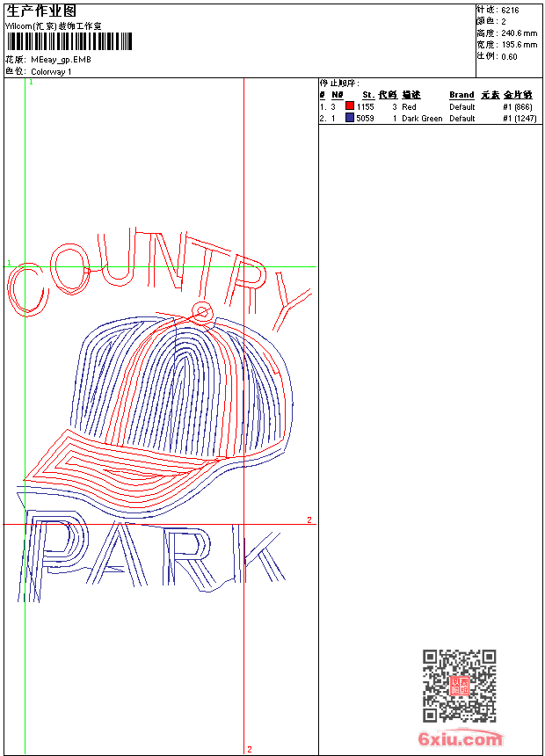The width and height of the screenshot is (545, 756).
Task: Click the green guide marker 1 at top
Action: [32, 83]
